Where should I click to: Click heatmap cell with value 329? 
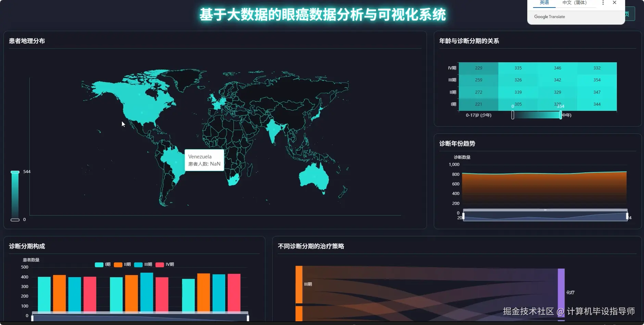coord(557,92)
